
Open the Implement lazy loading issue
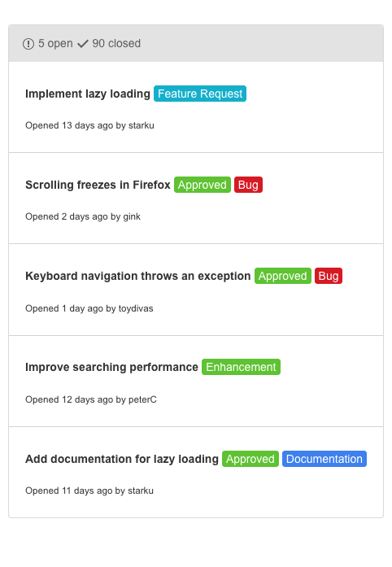88,94
